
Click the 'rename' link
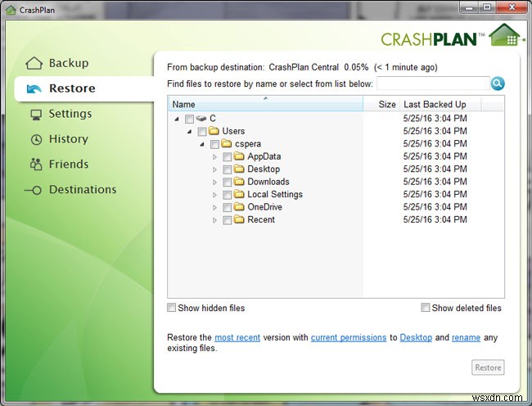(466, 337)
